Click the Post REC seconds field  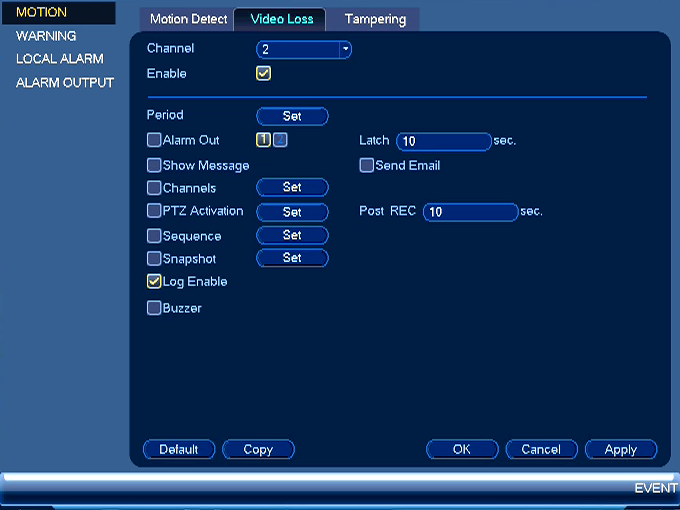471,212
